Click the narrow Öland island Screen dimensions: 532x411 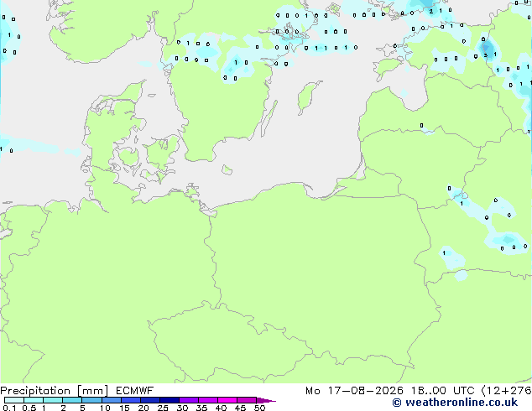[269, 118]
